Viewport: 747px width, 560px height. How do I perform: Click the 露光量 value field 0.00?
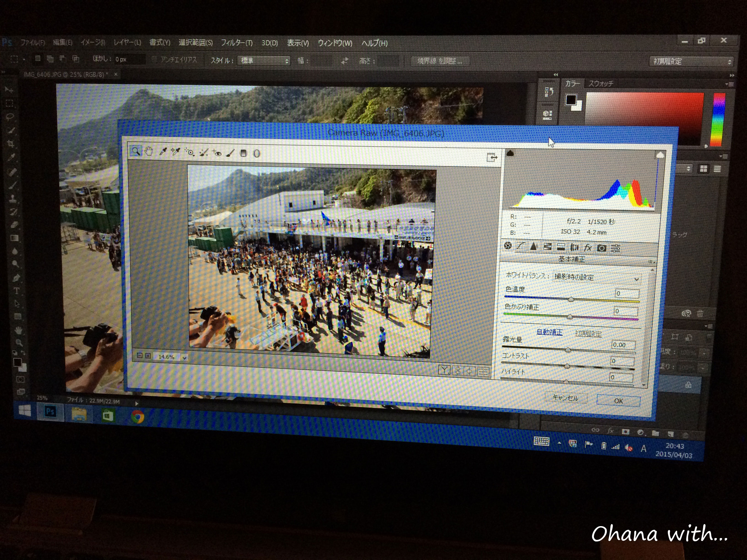point(623,345)
